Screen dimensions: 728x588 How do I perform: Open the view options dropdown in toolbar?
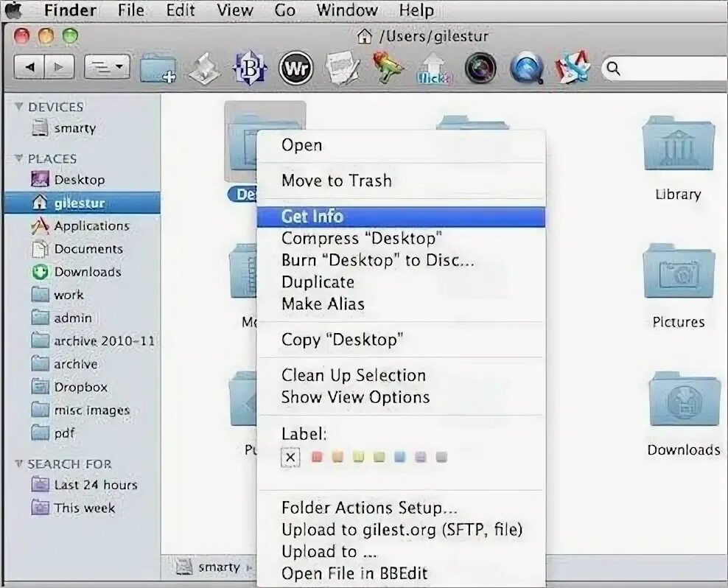[107, 67]
